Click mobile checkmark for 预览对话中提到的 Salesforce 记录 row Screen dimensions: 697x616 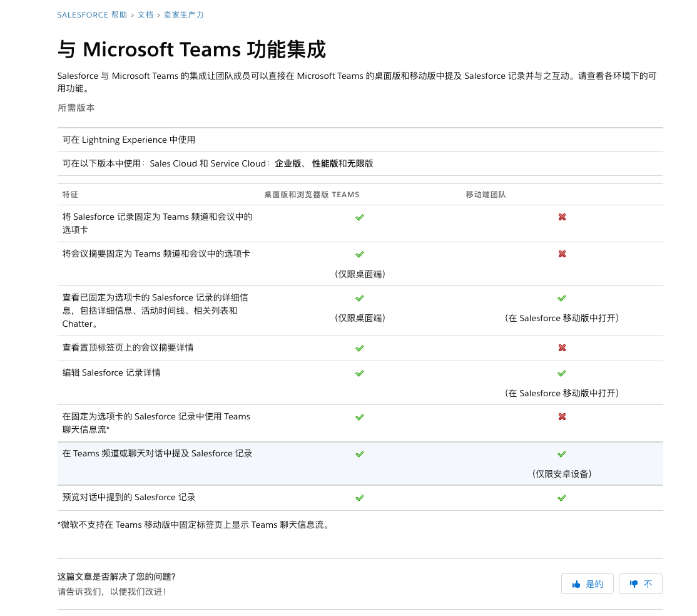tap(562, 498)
